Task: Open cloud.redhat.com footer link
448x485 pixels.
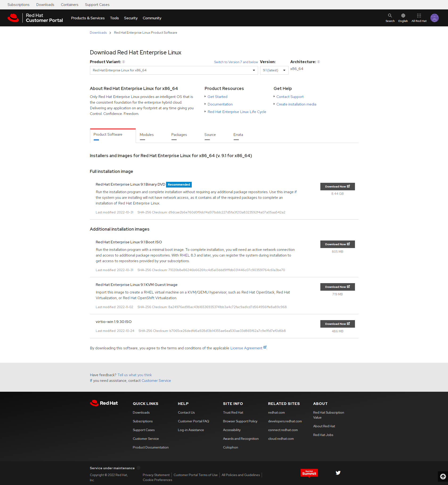Action: [x=281, y=439]
